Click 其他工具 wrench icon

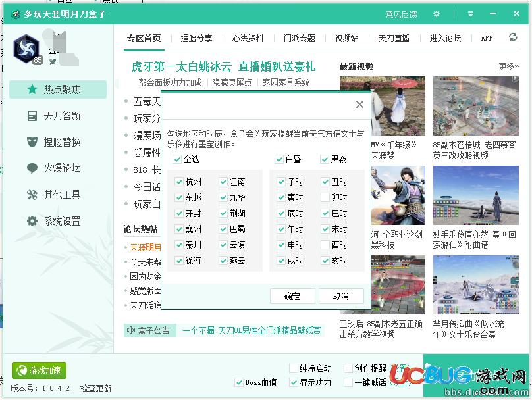32,195
